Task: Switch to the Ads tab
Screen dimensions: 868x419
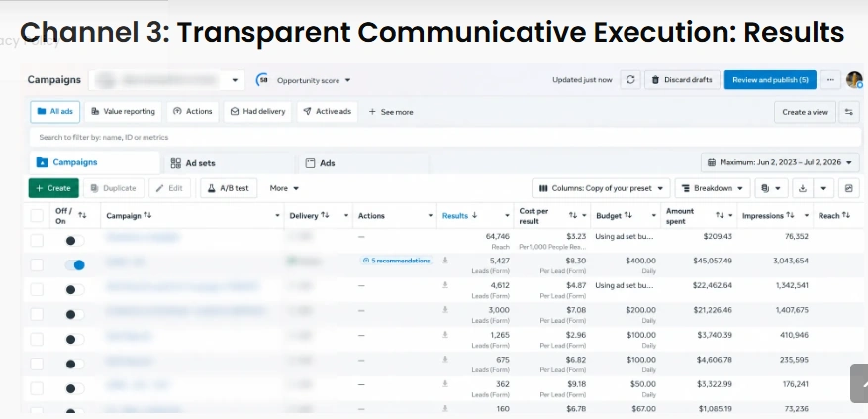Action: [x=364, y=163]
